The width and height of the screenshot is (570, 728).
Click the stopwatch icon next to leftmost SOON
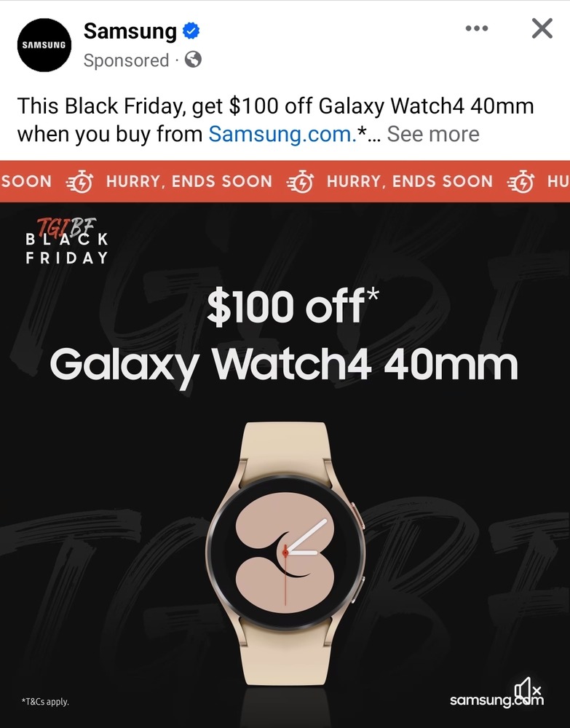80,181
